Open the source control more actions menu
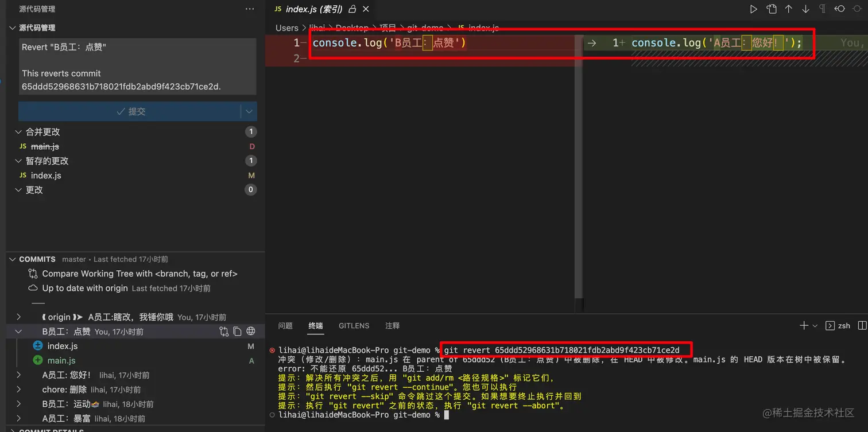Screen dimensions: 868x432 click(x=249, y=9)
